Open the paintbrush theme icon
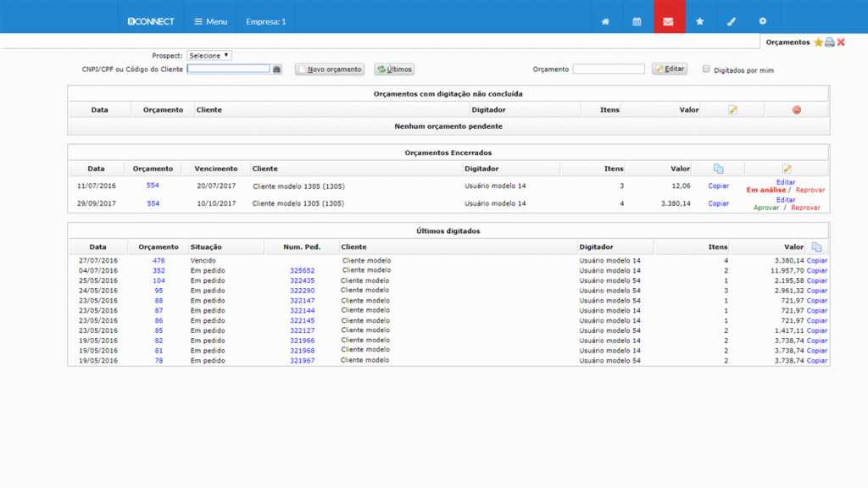This screenshot has width=868, height=488. [x=731, y=21]
